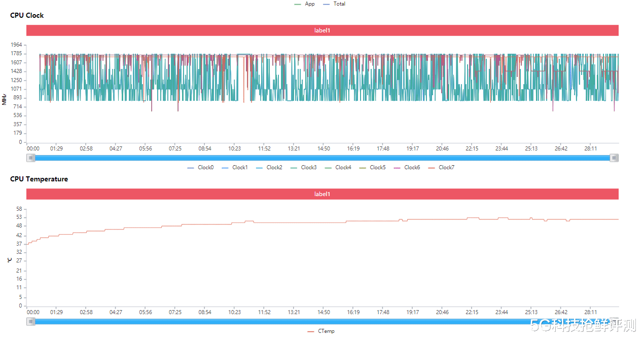The image size is (644, 342).
Task: Hide the Clock1 series in legend
Action: [235, 167]
